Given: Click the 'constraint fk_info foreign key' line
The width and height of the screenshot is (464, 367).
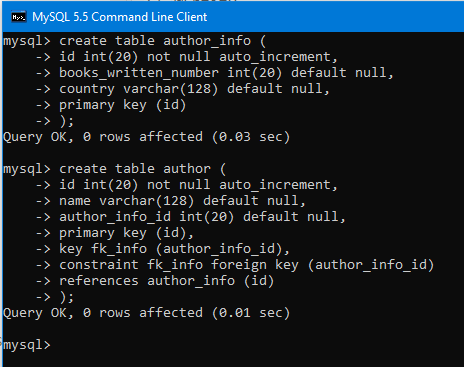Looking at the screenshot, I should pyautogui.click(x=247, y=265).
